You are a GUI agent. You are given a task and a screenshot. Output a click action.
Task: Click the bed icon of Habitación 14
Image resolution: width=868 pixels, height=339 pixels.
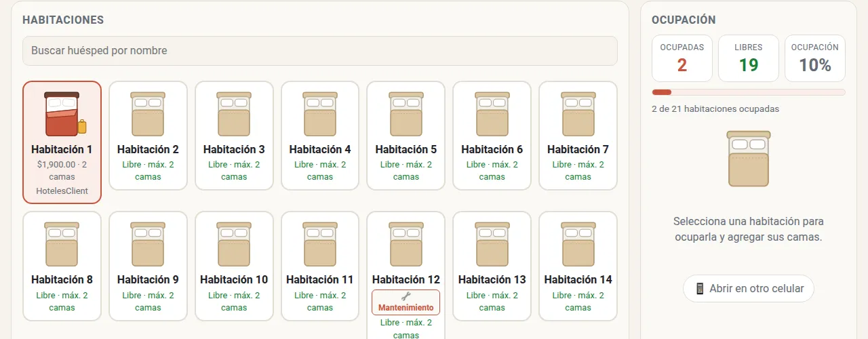click(578, 244)
